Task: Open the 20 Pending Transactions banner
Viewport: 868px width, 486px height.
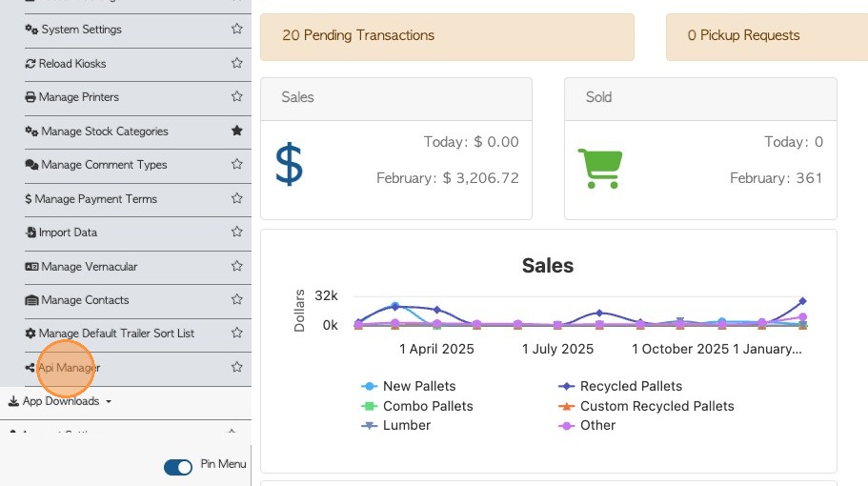Action: tap(358, 35)
